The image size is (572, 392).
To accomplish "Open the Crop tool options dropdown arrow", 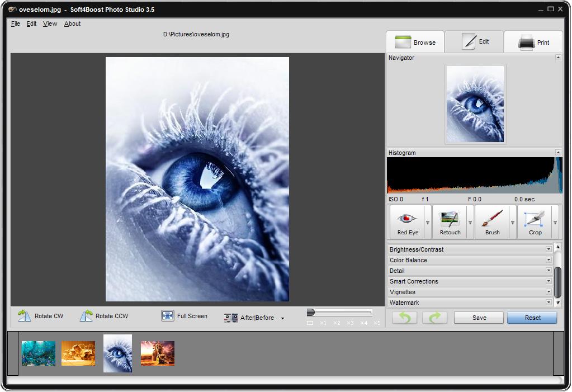I will point(555,223).
